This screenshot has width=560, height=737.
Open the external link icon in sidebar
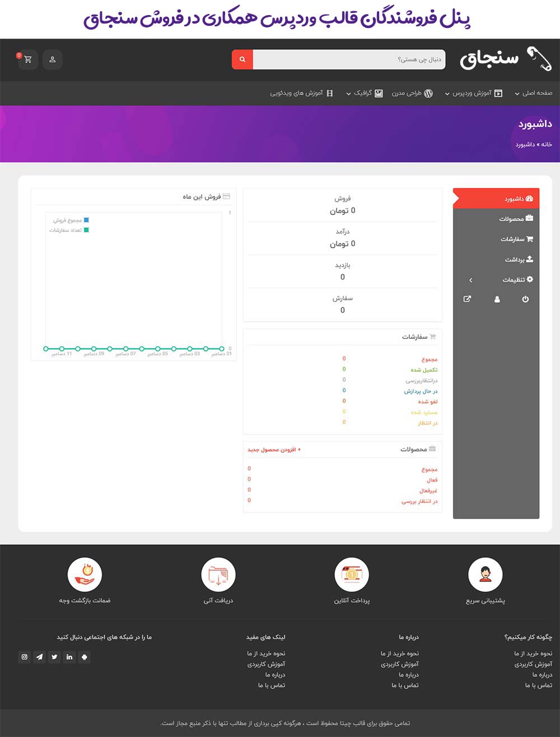[x=467, y=299]
